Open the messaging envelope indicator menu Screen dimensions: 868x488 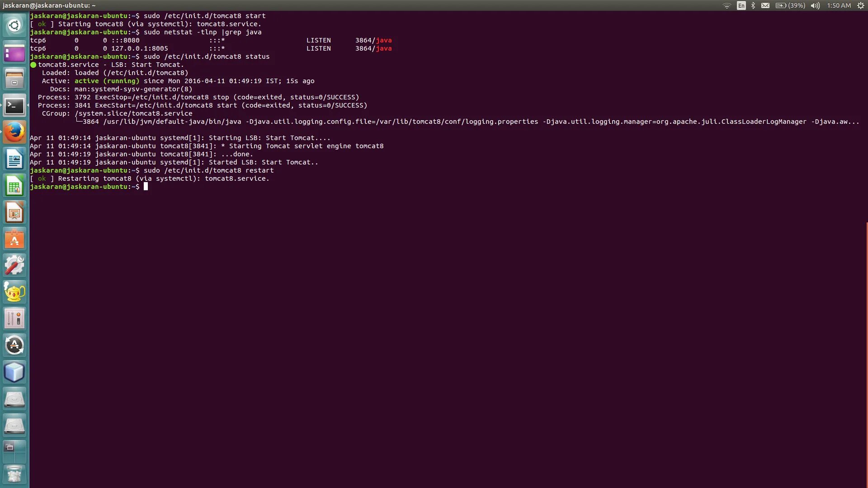click(765, 5)
